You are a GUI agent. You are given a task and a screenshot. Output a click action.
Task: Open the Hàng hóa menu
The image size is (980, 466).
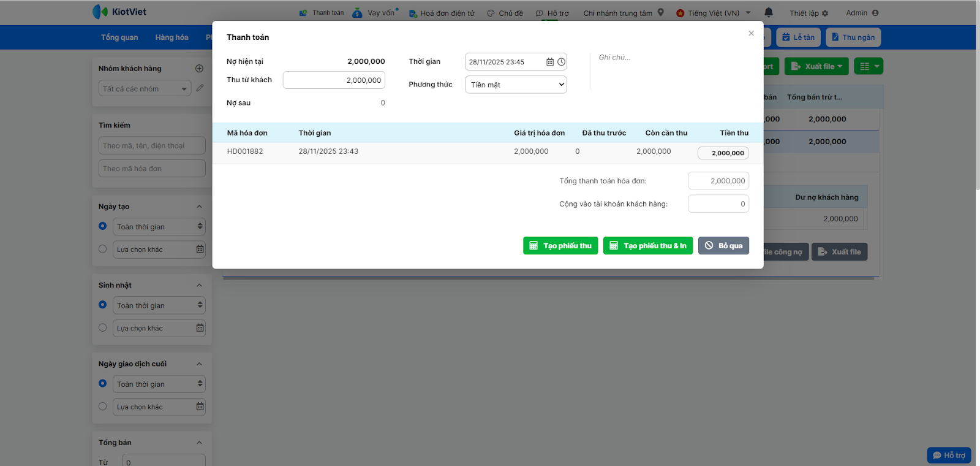point(172,37)
